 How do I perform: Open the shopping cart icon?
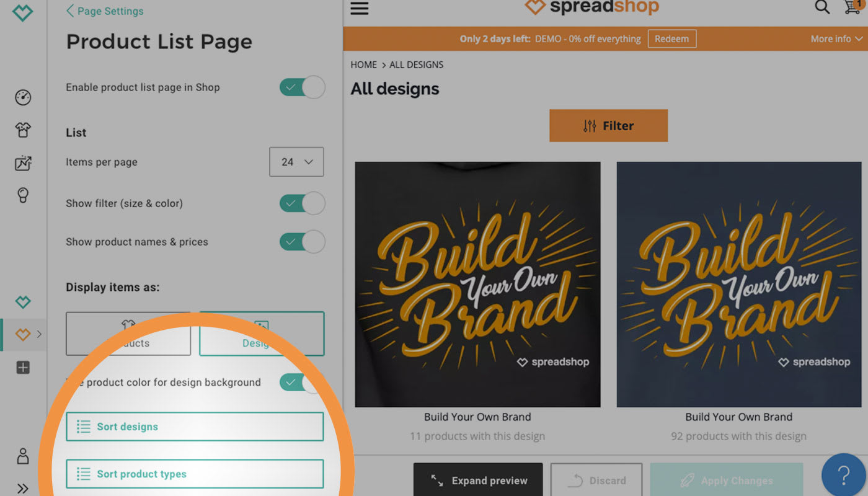[852, 7]
